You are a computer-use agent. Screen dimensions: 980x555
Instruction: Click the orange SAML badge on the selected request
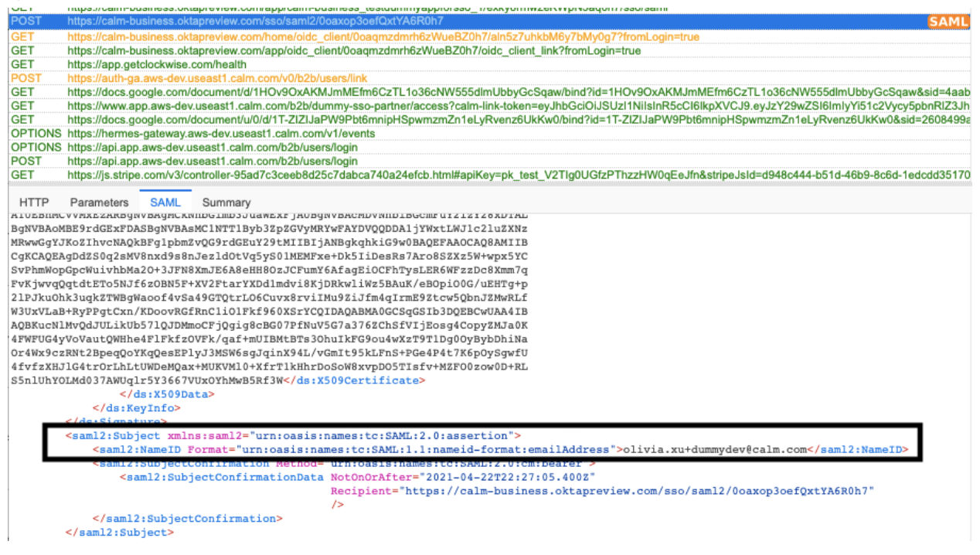click(x=948, y=22)
